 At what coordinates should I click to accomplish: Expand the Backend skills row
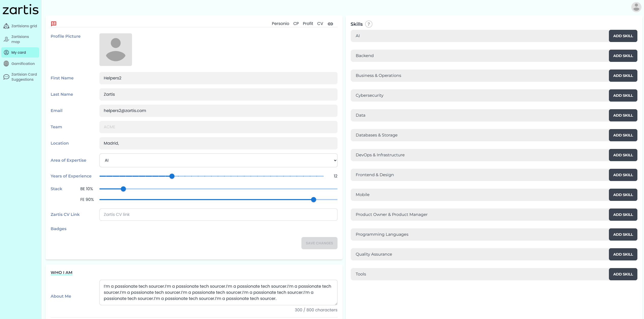[480, 56]
